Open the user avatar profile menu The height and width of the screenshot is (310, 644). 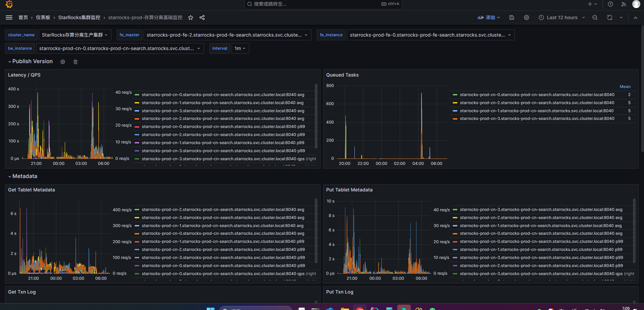click(x=636, y=4)
